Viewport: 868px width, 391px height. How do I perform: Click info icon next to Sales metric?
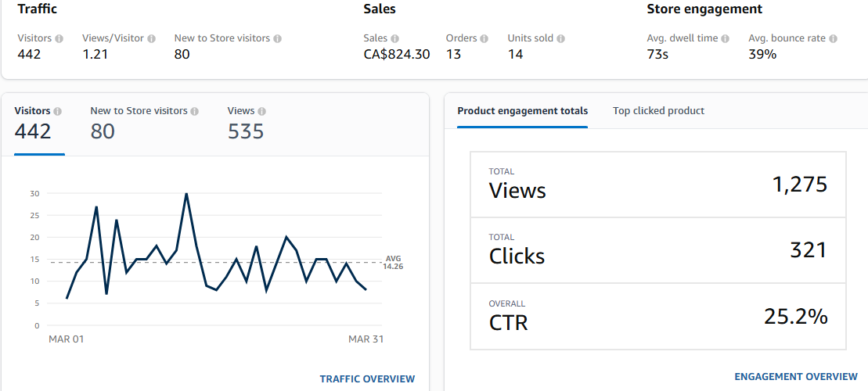coord(394,39)
